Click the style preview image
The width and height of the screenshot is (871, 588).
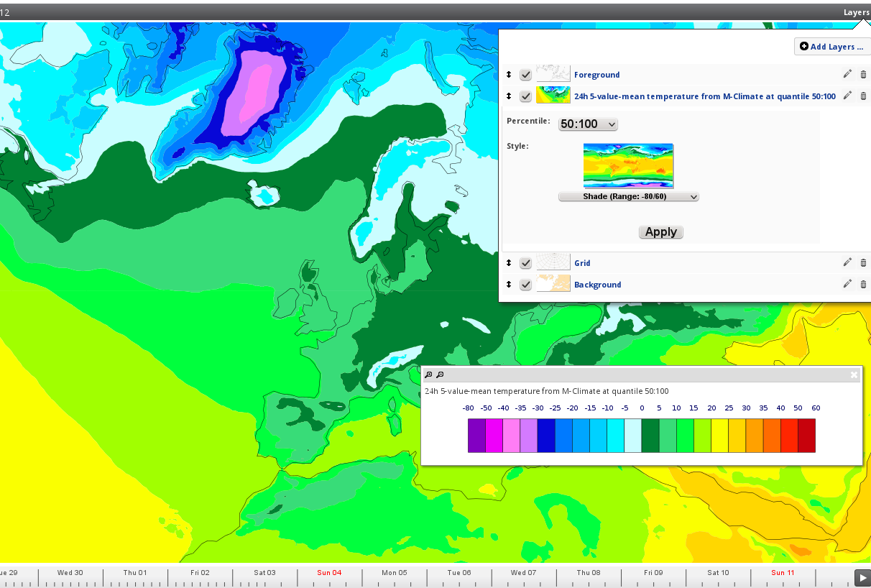628,166
